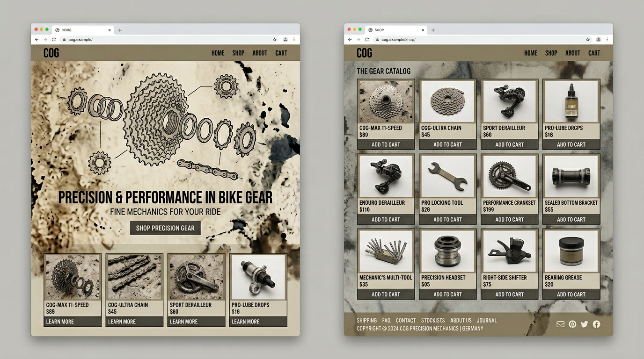Open the Pinterest icon in the footer

coord(572,324)
